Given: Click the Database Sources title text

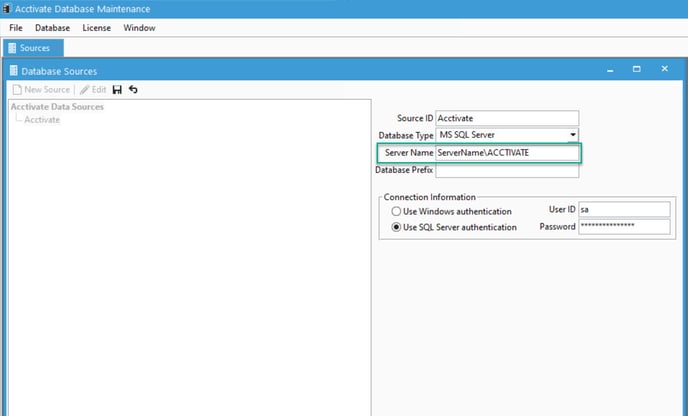Looking at the screenshot, I should (x=59, y=71).
